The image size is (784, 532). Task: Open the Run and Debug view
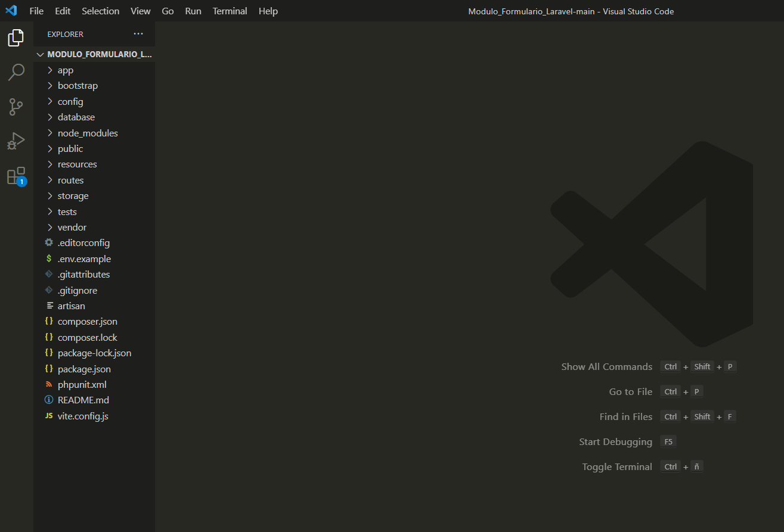pos(16,141)
